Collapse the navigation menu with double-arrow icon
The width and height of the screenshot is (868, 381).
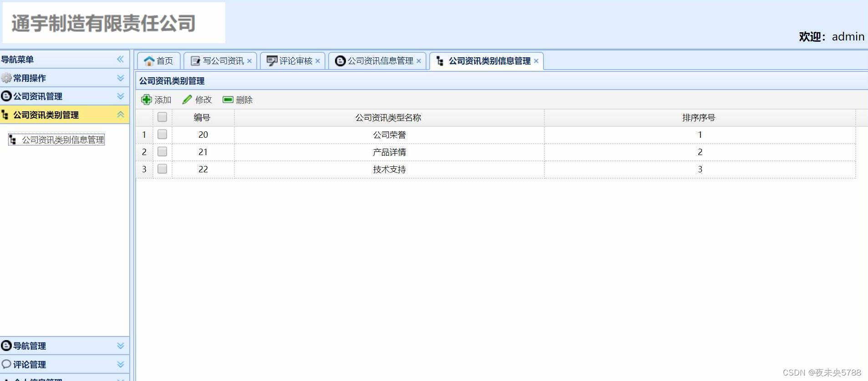click(x=120, y=59)
